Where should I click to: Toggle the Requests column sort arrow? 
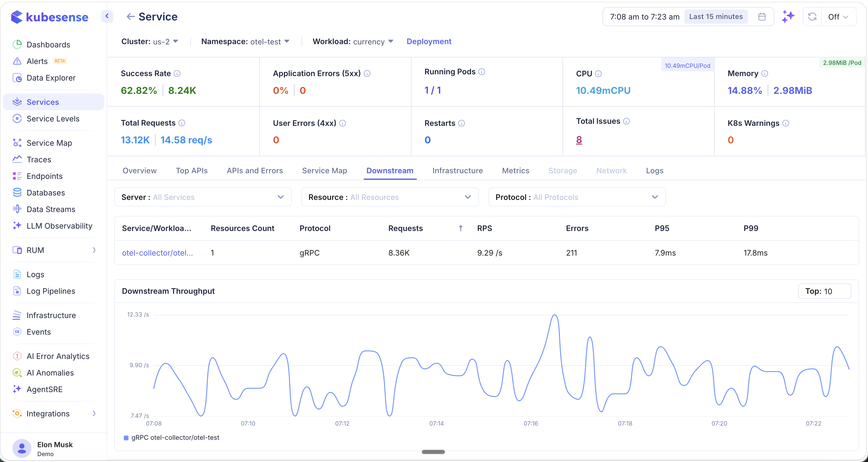[460, 228]
